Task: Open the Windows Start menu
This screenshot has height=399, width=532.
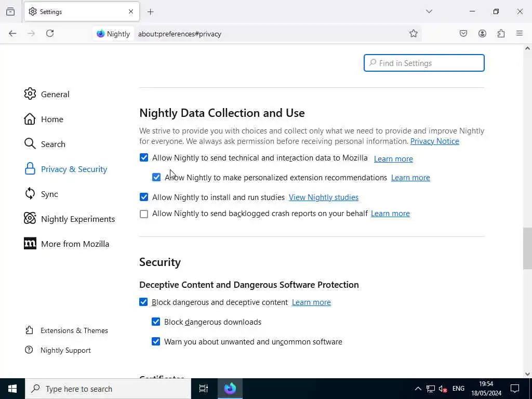Action: [12, 389]
